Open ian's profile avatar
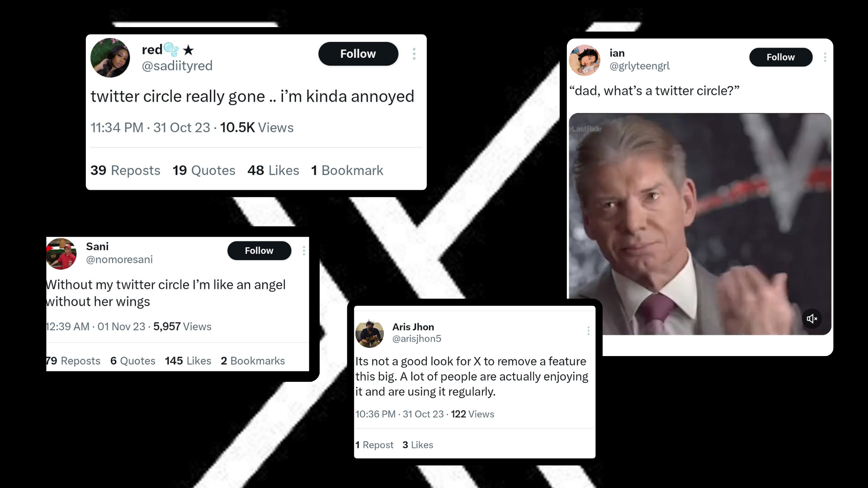Image resolution: width=868 pixels, height=488 pixels. (x=585, y=60)
